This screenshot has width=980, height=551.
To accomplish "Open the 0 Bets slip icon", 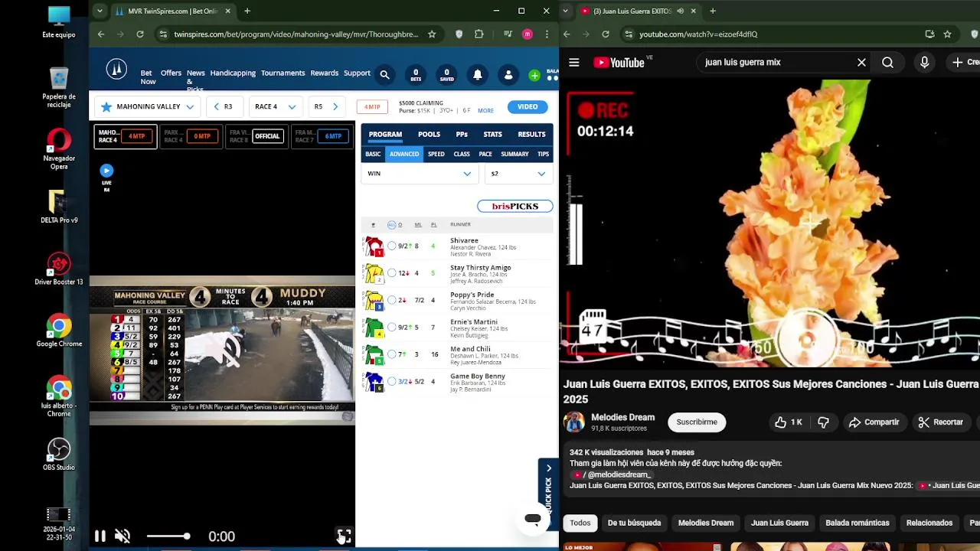I will pos(416,74).
